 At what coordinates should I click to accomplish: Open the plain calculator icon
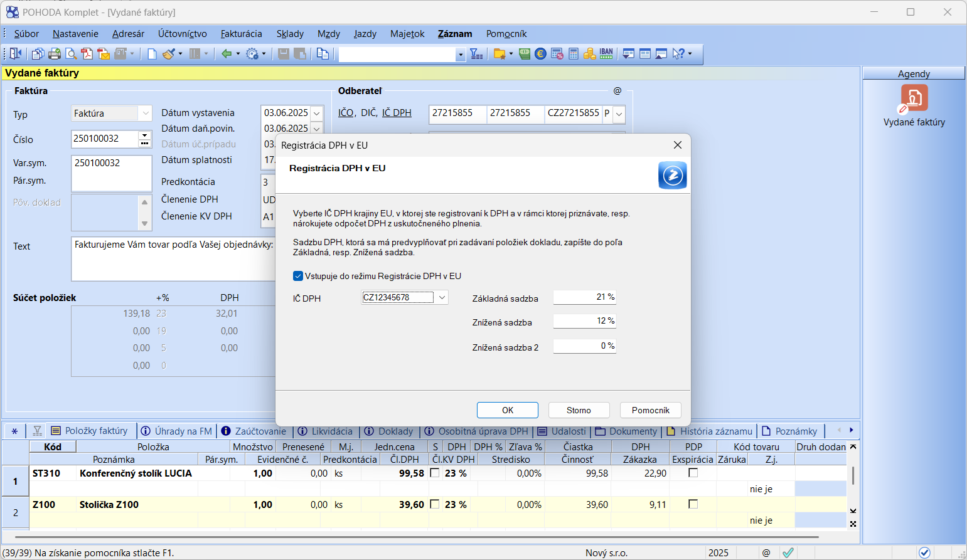(574, 54)
